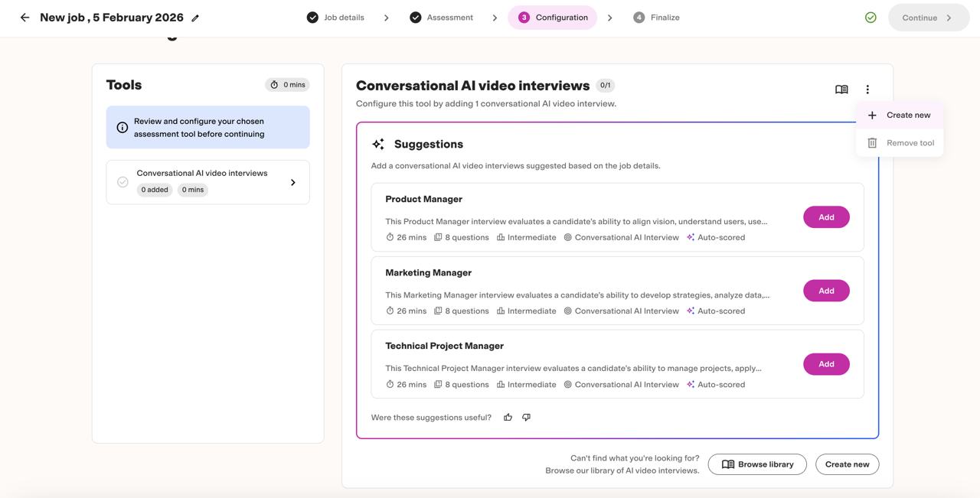The height and width of the screenshot is (498, 980).
Task: Click Intermediate in Product Manager card
Action: 531,238
